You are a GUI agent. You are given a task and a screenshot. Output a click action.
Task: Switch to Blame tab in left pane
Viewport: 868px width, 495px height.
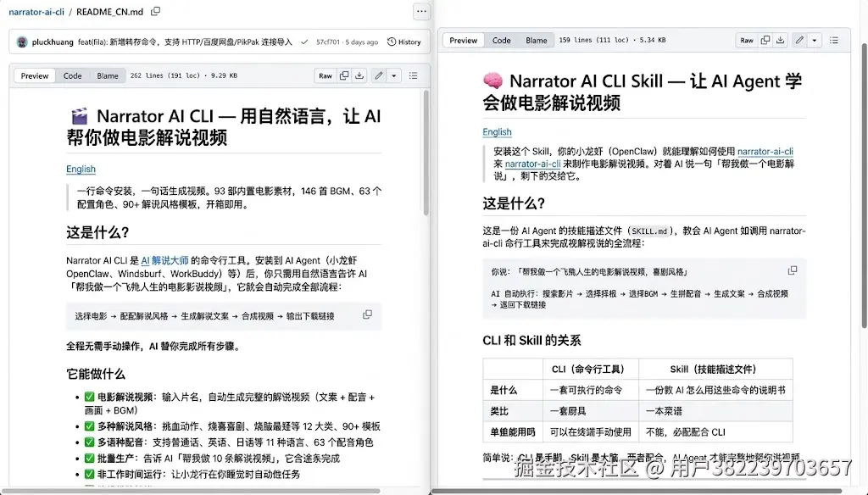[108, 75]
